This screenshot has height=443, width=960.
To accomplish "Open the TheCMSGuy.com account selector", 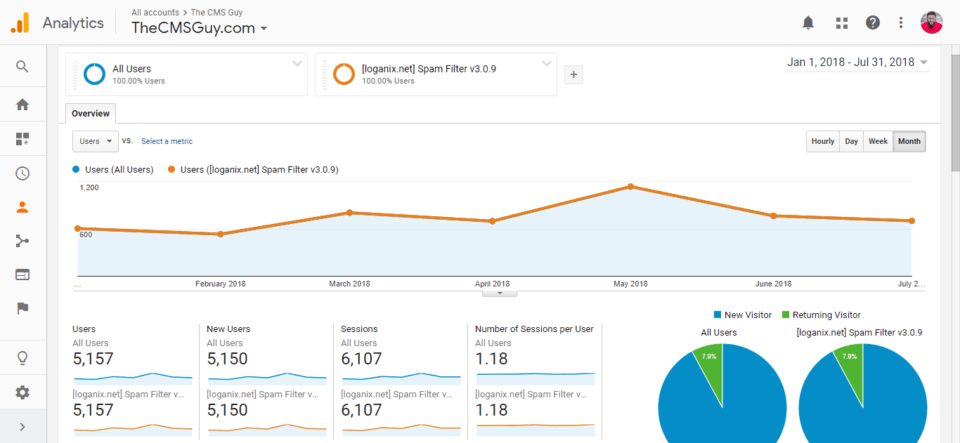I will click(x=199, y=28).
